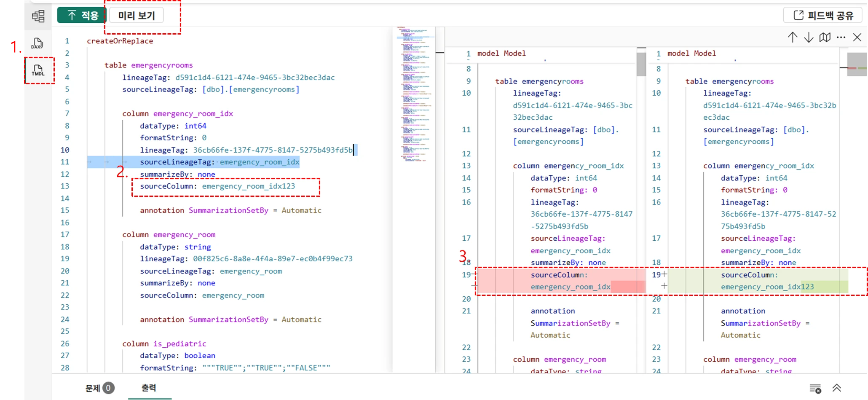This screenshot has width=868, height=400.
Task: Jump to next difference with down arrow
Action: click(x=808, y=38)
